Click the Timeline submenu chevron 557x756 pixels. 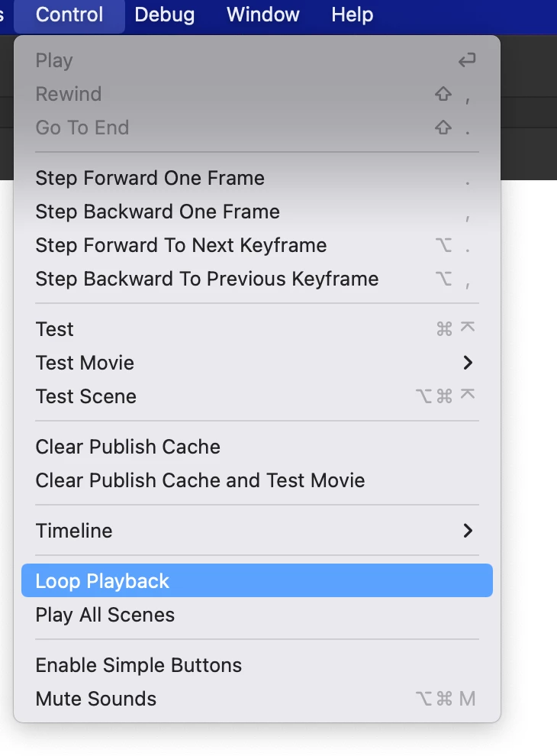coord(468,531)
